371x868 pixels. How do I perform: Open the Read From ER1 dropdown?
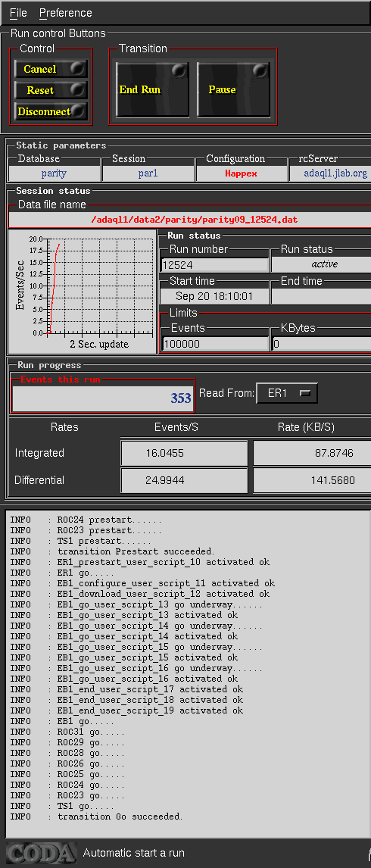287,394
